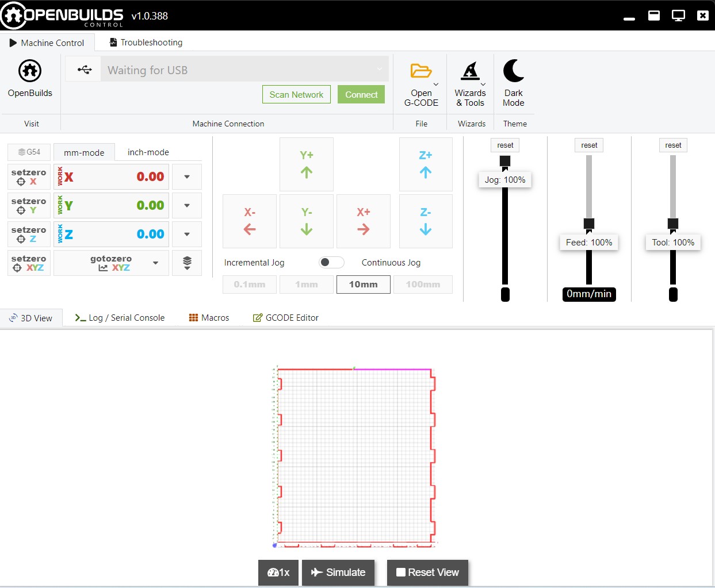Viewport: 715px width, 588px height.
Task: Open the GCODE Editor tab
Action: pos(286,318)
